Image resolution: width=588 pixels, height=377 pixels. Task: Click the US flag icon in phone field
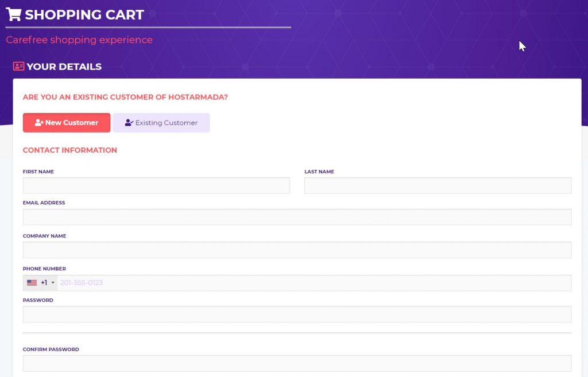[32, 283]
